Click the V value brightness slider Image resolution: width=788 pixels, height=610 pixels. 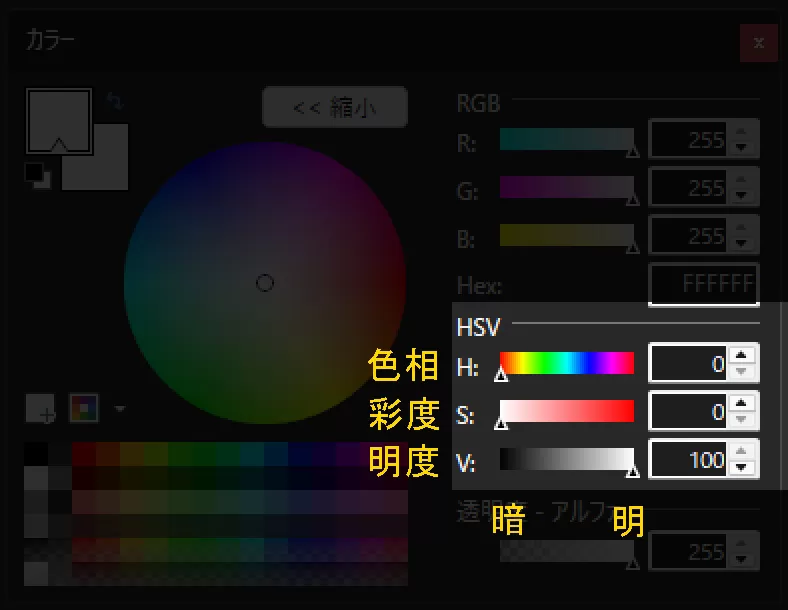click(x=566, y=459)
